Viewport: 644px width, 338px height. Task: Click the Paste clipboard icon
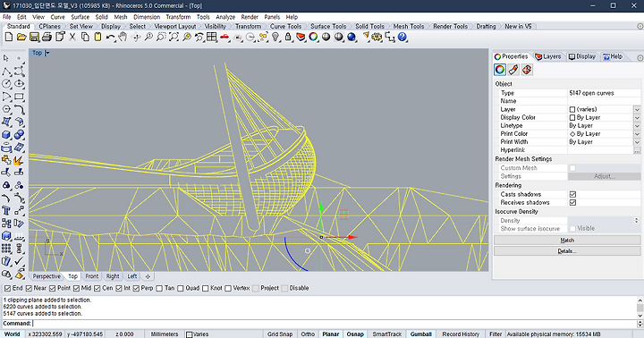97,37
